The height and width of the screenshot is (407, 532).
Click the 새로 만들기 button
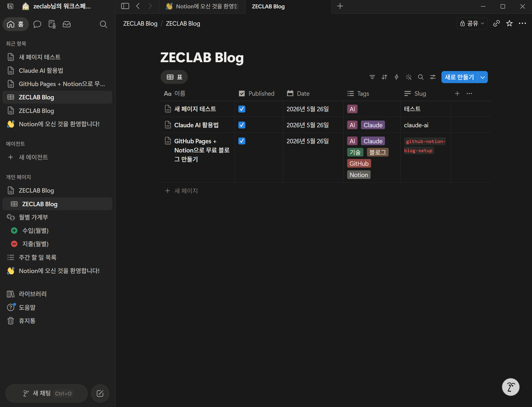click(x=459, y=77)
